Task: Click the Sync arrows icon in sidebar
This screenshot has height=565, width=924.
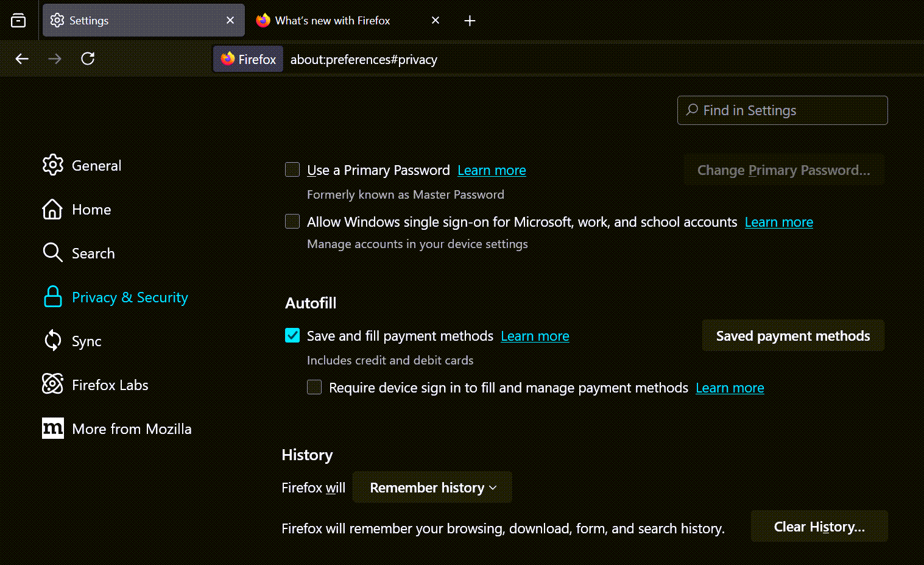Action: coord(53,341)
